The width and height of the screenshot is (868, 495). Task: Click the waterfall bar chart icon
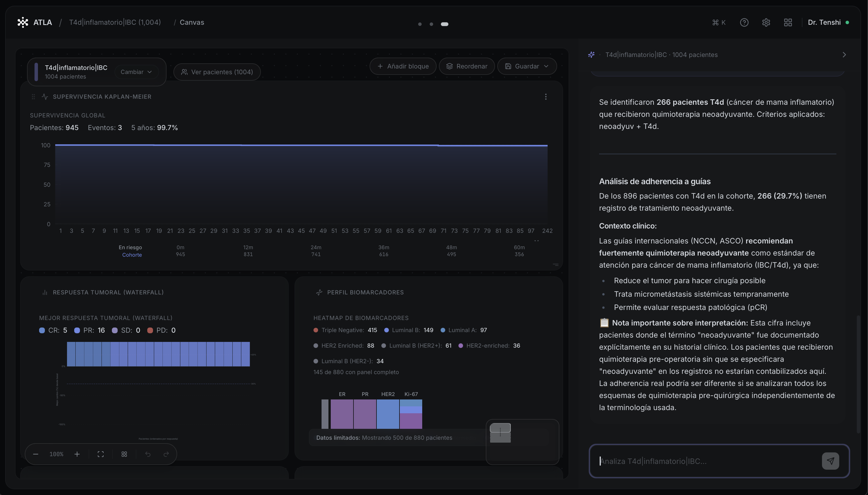point(45,292)
